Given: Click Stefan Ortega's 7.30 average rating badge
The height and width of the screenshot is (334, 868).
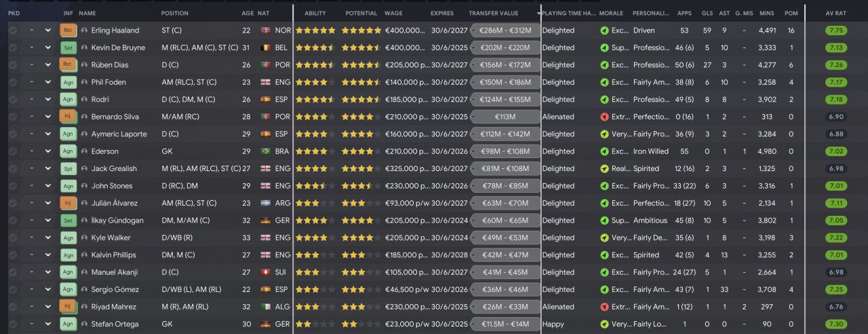Looking at the screenshot, I should coord(835,324).
